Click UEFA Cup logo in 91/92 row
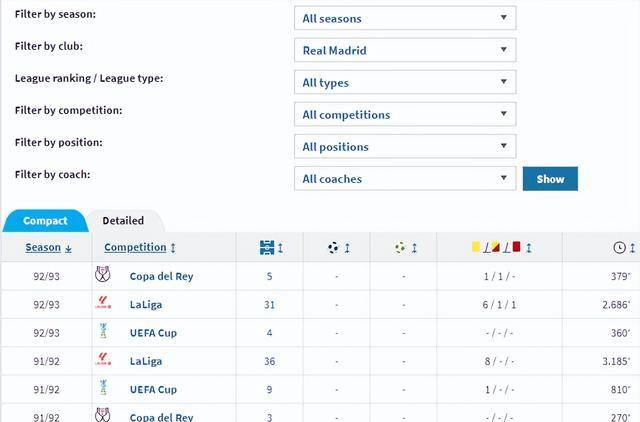 pos(102,389)
